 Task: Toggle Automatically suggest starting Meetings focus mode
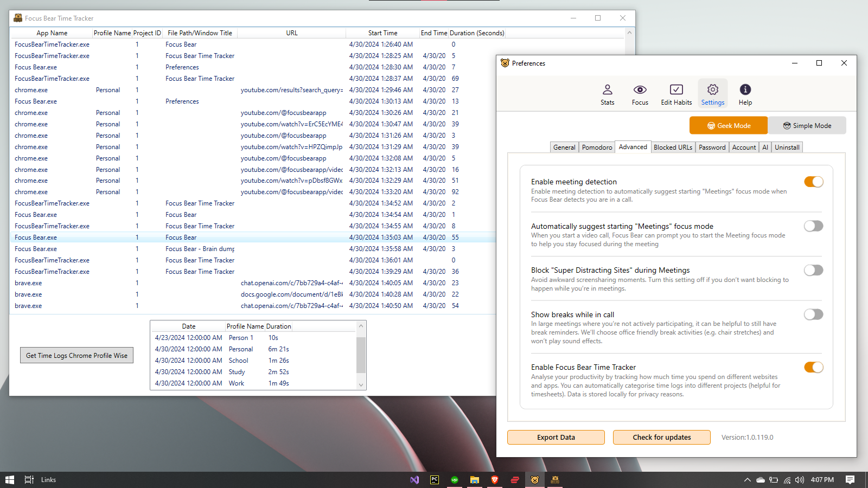(813, 226)
